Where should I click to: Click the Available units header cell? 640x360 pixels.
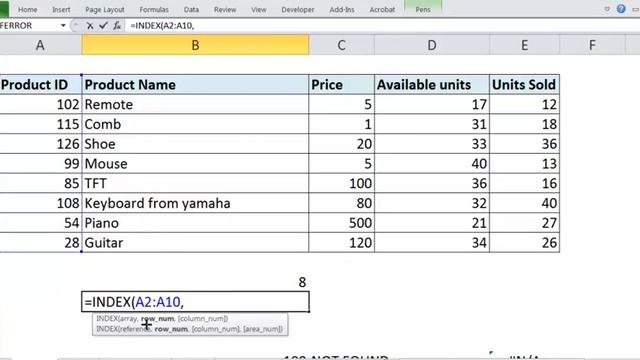432,84
